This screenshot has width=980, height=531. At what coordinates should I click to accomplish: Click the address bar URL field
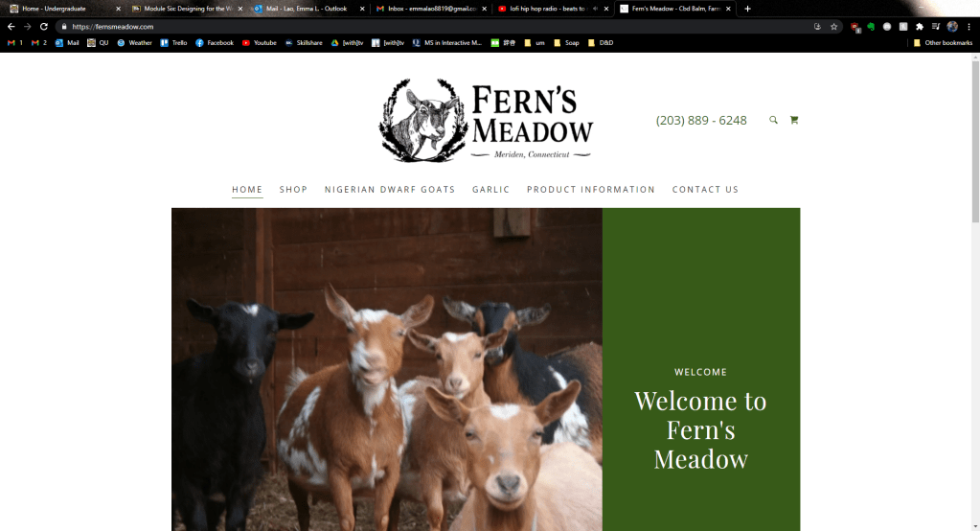pyautogui.click(x=438, y=27)
